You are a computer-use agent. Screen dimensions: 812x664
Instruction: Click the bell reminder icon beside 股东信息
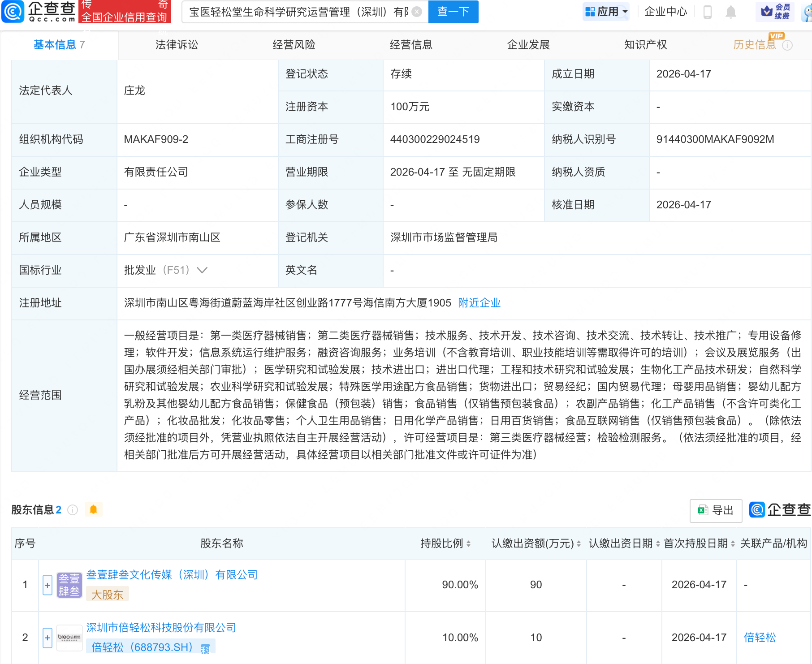click(x=94, y=509)
